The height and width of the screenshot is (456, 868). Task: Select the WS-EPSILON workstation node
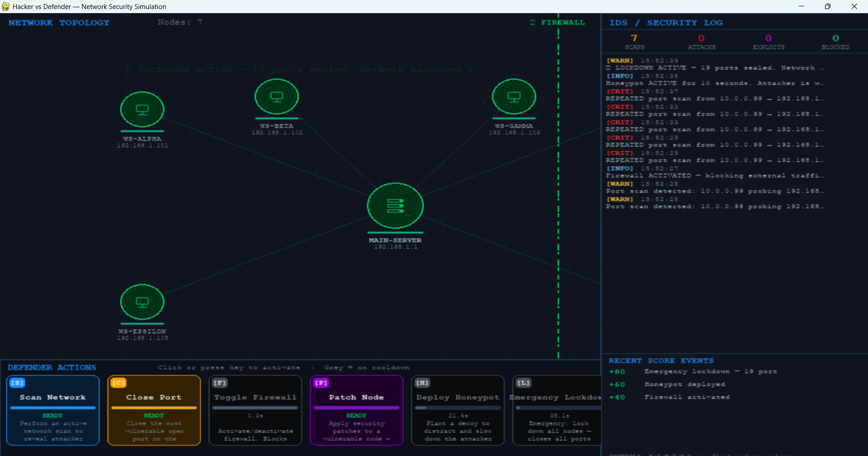click(x=142, y=302)
